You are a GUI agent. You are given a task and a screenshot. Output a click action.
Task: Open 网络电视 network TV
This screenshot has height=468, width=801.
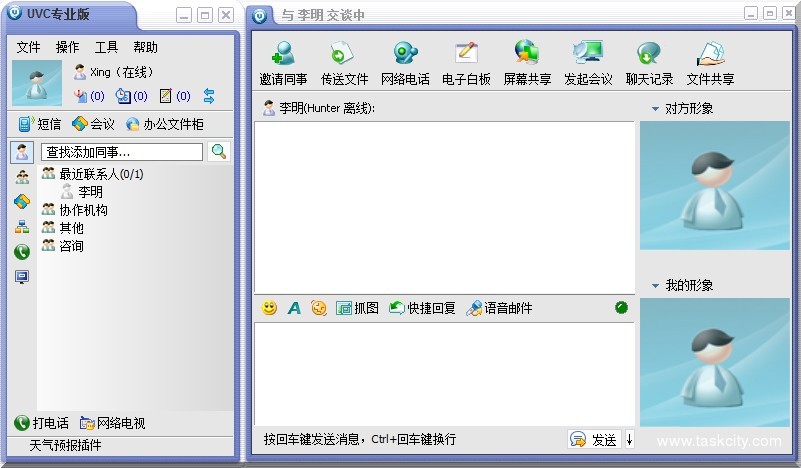click(113, 423)
